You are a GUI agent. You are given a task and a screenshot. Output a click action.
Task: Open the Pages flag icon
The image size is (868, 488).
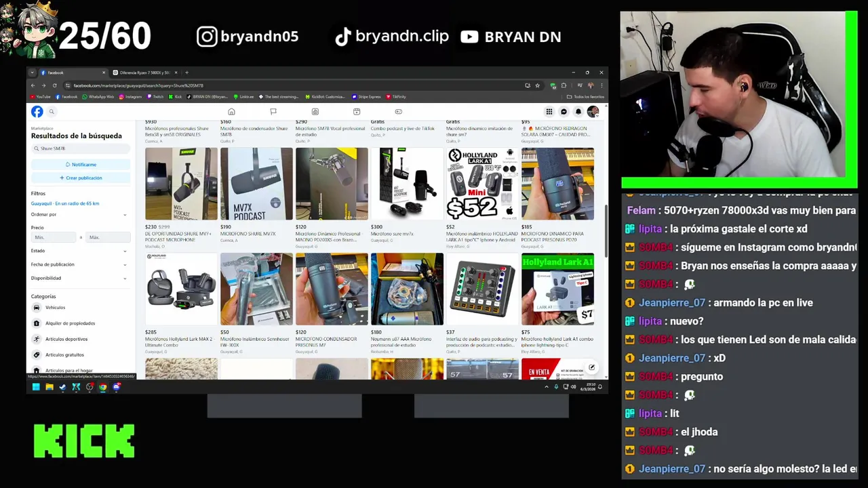273,112
